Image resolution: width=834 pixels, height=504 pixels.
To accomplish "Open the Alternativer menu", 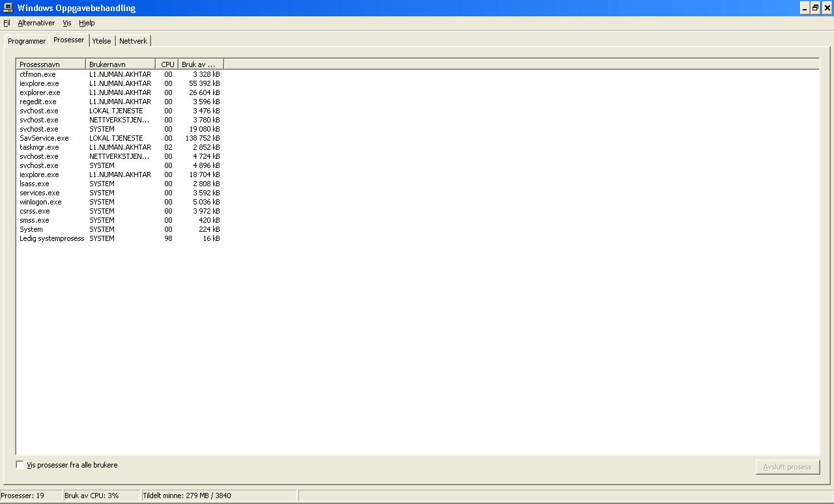I will point(36,23).
